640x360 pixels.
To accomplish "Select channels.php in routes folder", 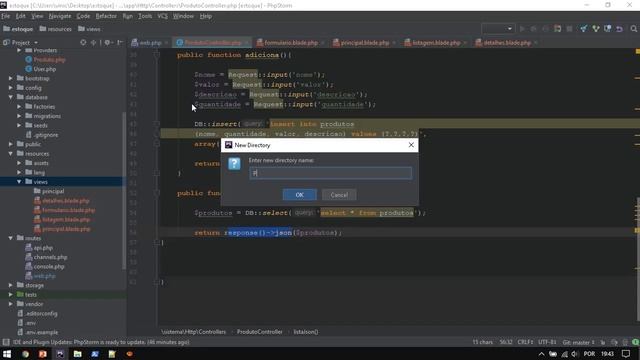I will pos(46,257).
